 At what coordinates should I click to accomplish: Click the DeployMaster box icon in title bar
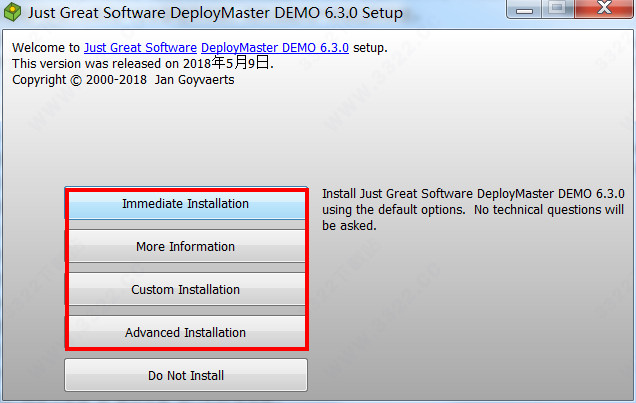click(x=13, y=14)
